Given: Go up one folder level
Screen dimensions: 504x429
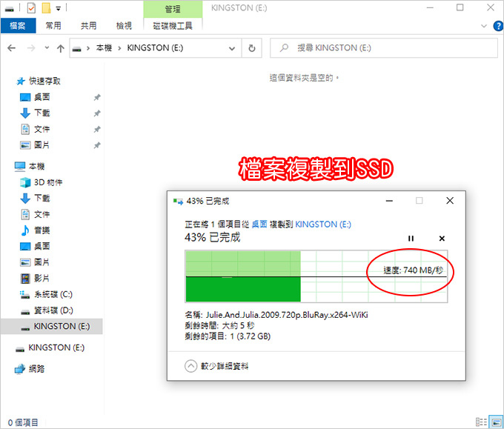Looking at the screenshot, I should [61, 48].
